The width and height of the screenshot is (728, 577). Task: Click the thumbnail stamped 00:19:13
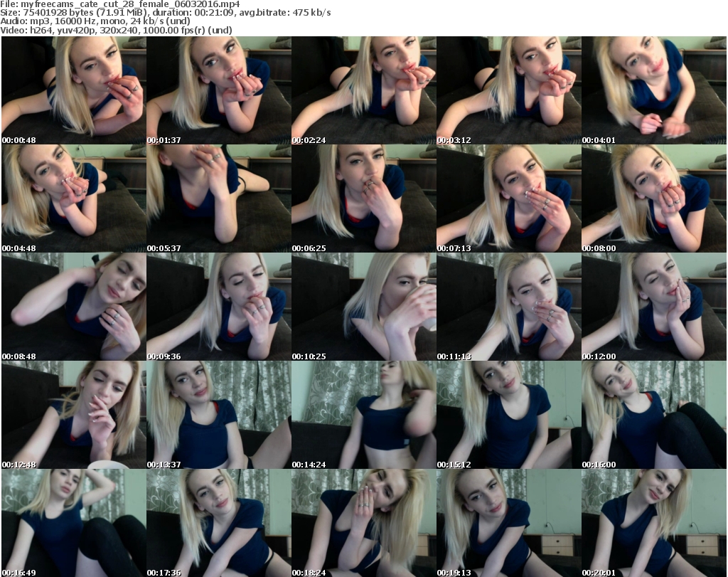pos(509,523)
